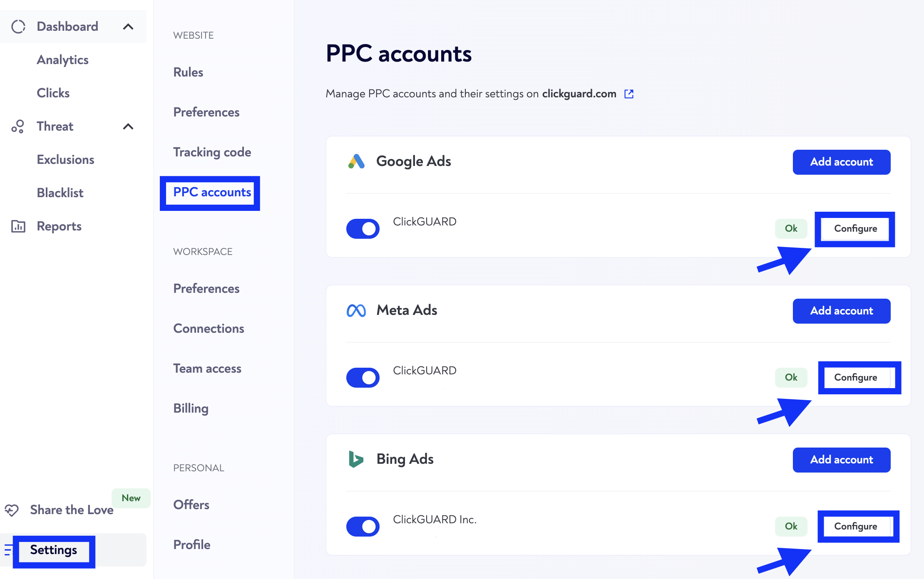924x579 pixels.
Task: Click the Settings list icon
Action: pos(8,550)
